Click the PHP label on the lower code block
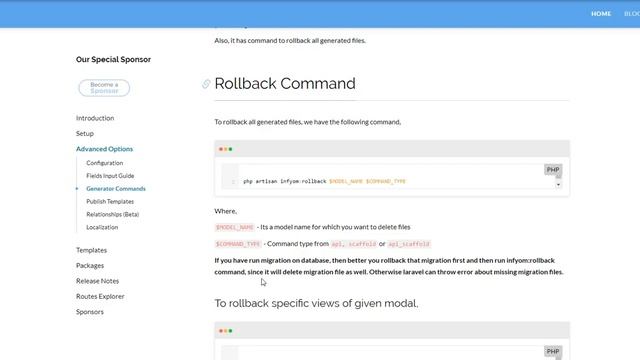The width and height of the screenshot is (640, 360). (x=553, y=351)
